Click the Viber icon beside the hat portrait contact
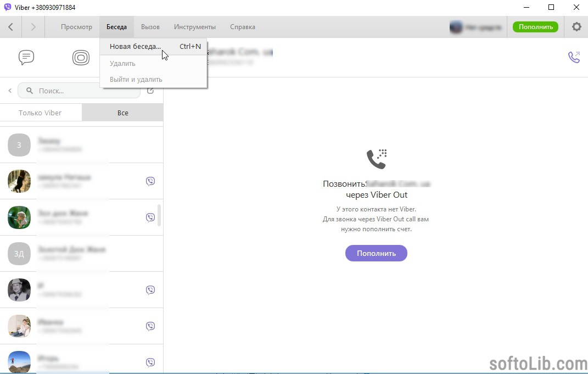This screenshot has width=588, height=374. [x=150, y=290]
